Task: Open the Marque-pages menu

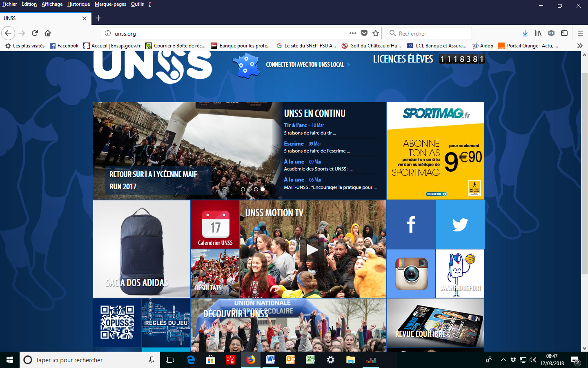Action: pyautogui.click(x=110, y=4)
